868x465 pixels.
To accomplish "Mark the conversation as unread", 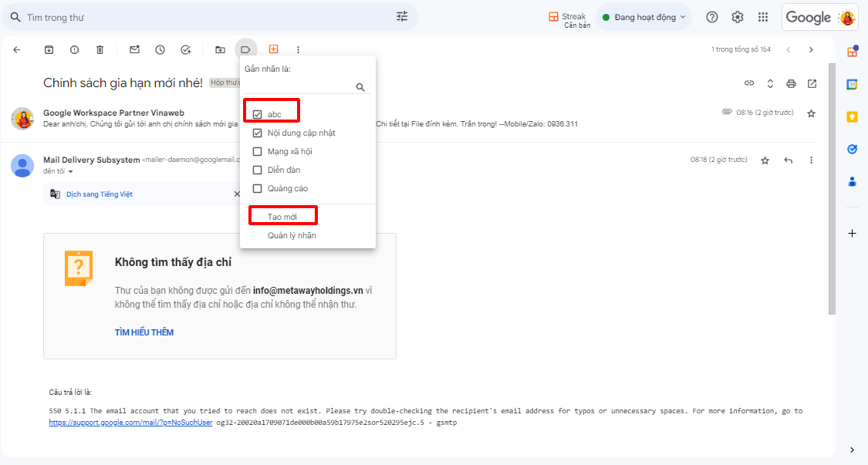I will point(134,49).
